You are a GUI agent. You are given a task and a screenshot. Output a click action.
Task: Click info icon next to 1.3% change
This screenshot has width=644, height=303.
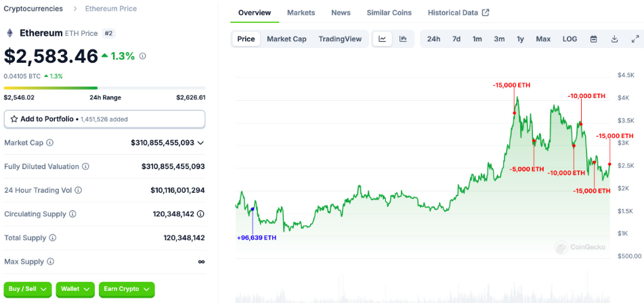pos(142,56)
